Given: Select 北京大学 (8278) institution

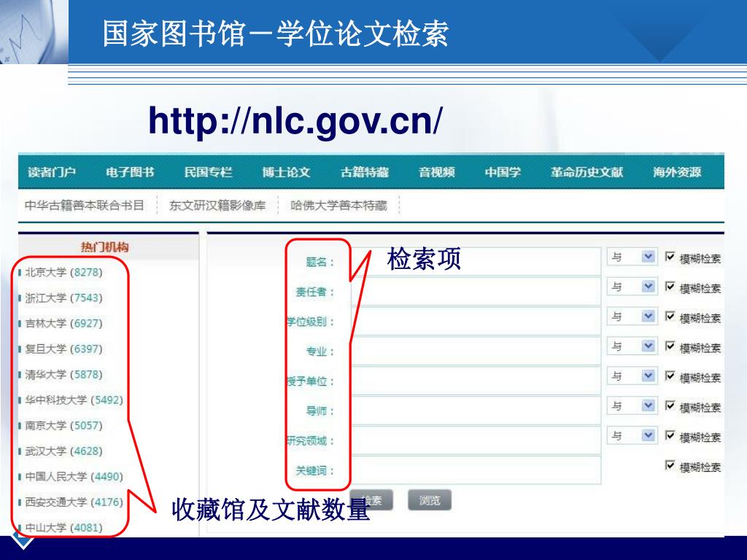Looking at the screenshot, I should pyautogui.click(x=64, y=273).
